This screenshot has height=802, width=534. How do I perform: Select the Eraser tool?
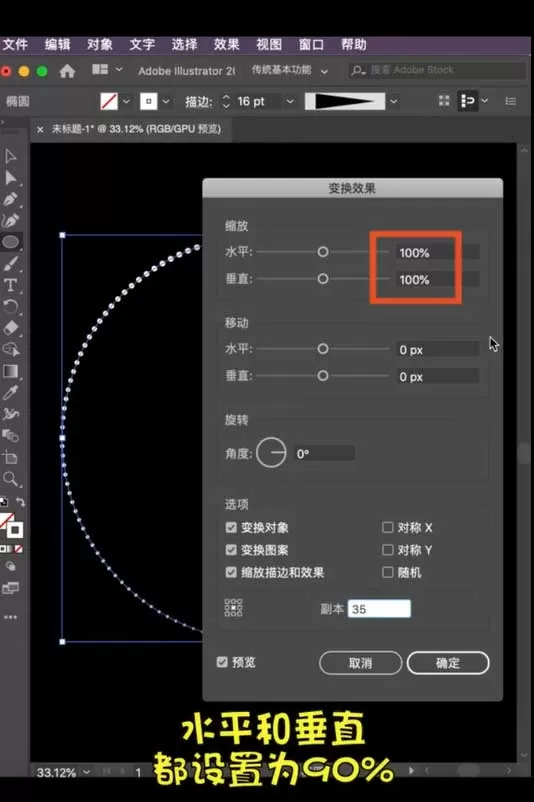11,328
